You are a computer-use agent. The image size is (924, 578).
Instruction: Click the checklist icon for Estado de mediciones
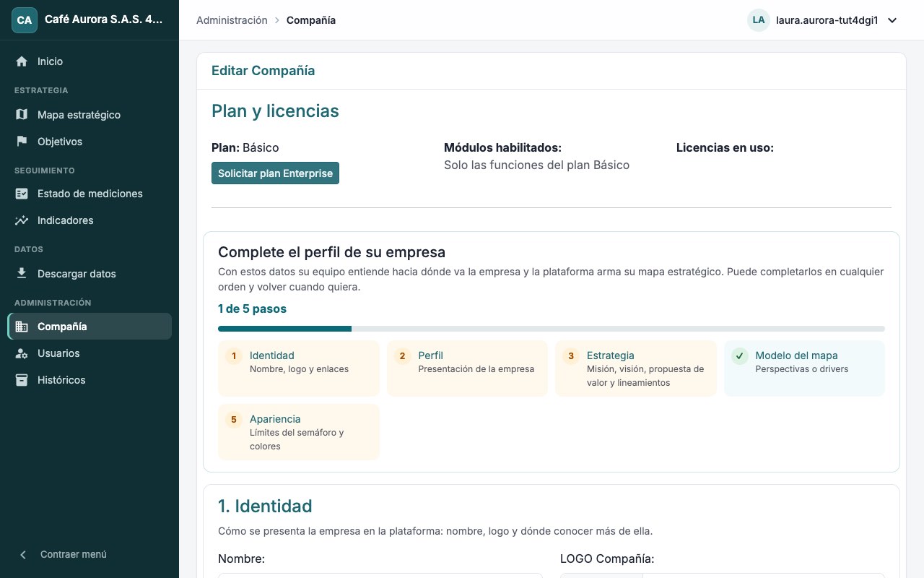[22, 194]
